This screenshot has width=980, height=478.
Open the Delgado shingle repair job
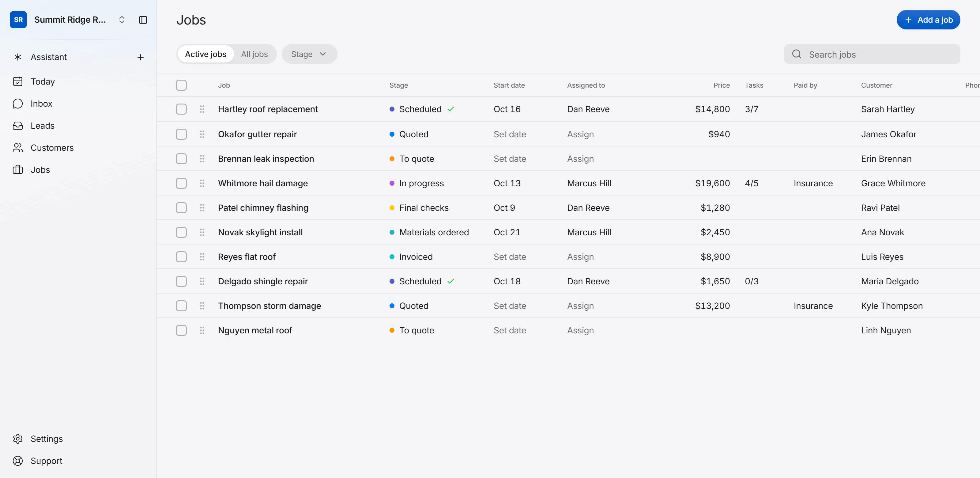point(263,281)
